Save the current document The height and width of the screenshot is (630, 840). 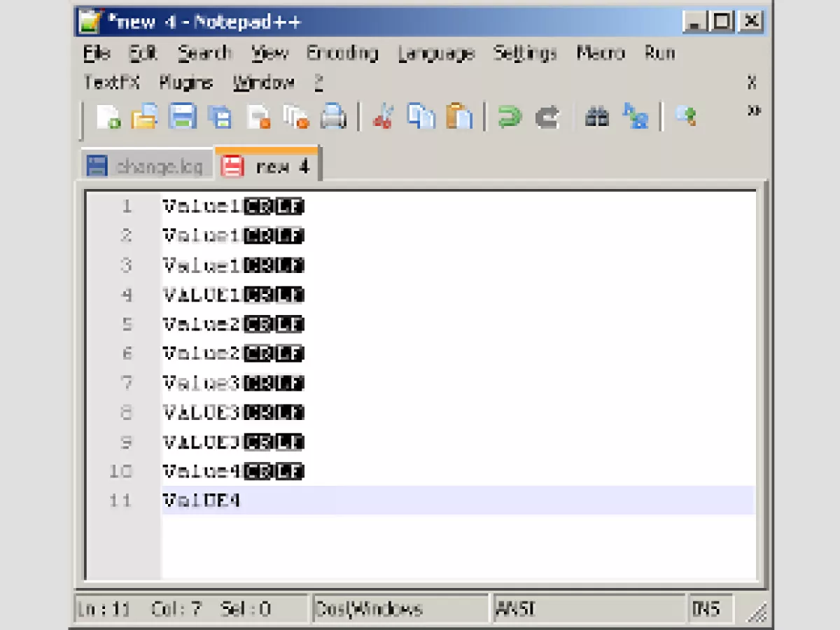coord(183,117)
